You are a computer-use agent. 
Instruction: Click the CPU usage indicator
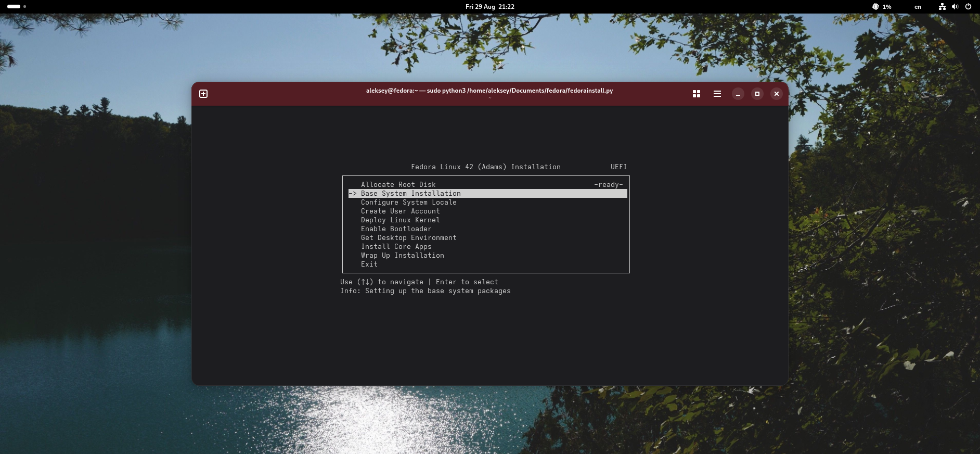point(882,7)
